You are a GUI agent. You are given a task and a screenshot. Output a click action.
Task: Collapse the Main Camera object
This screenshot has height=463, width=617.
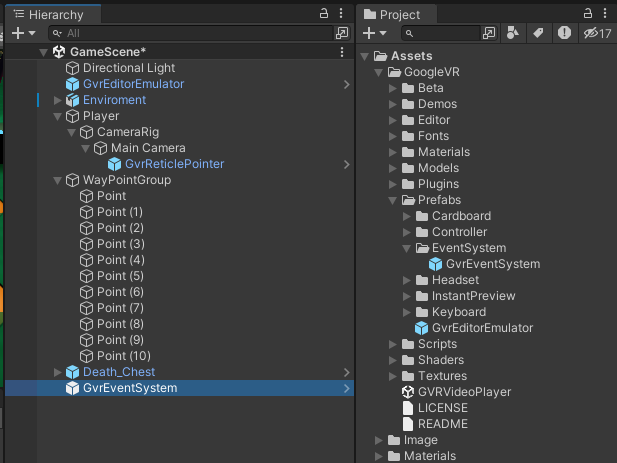pyautogui.click(x=85, y=148)
